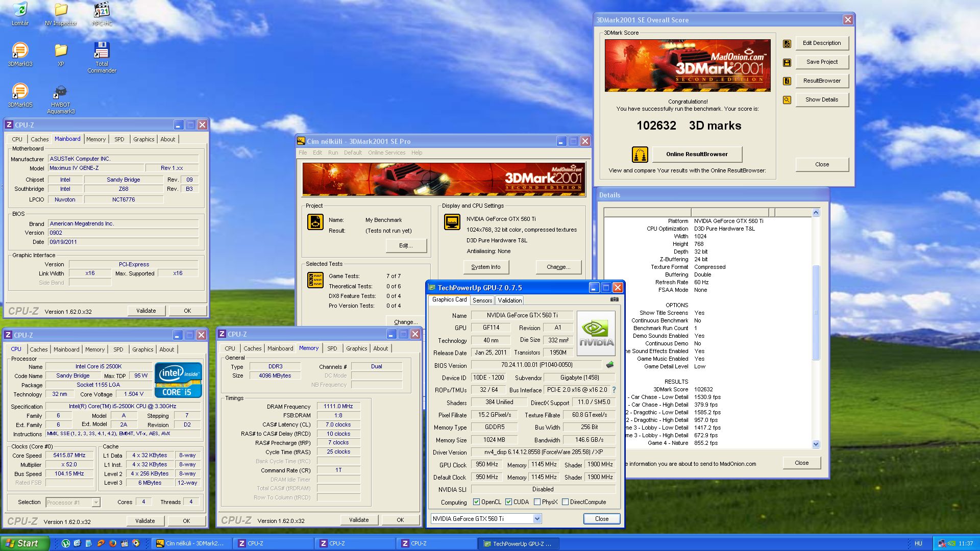Launch the Total Commander desktop icon
This screenshot has height=551, width=980.
tap(102, 50)
